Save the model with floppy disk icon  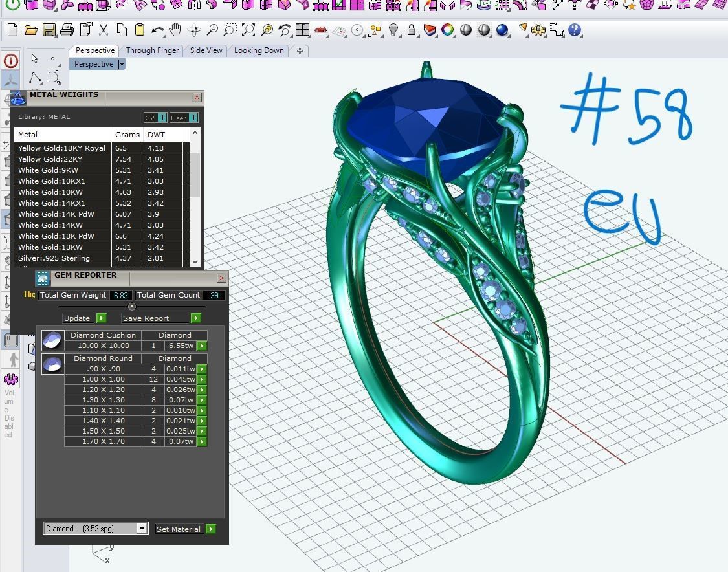click(49, 30)
